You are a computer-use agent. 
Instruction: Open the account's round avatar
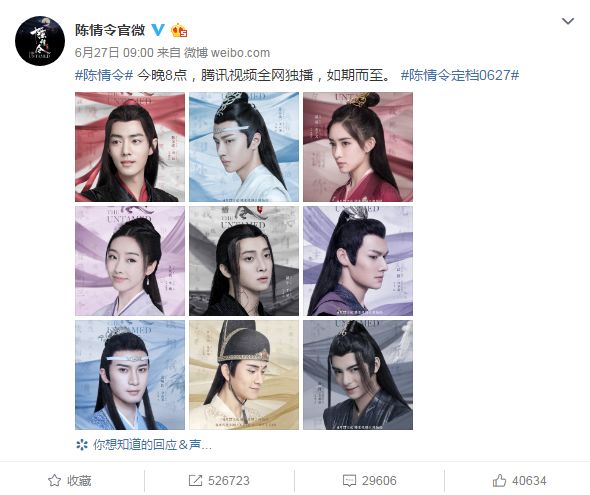coord(40,41)
